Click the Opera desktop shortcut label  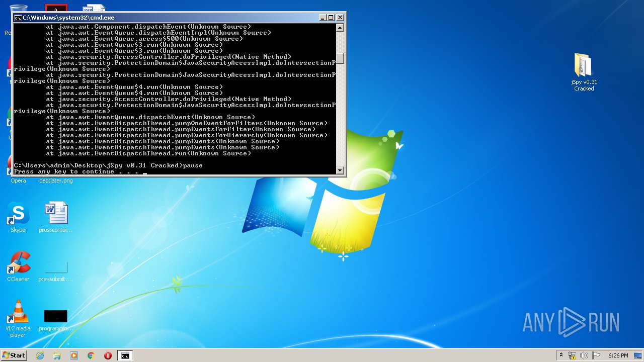tap(18, 180)
